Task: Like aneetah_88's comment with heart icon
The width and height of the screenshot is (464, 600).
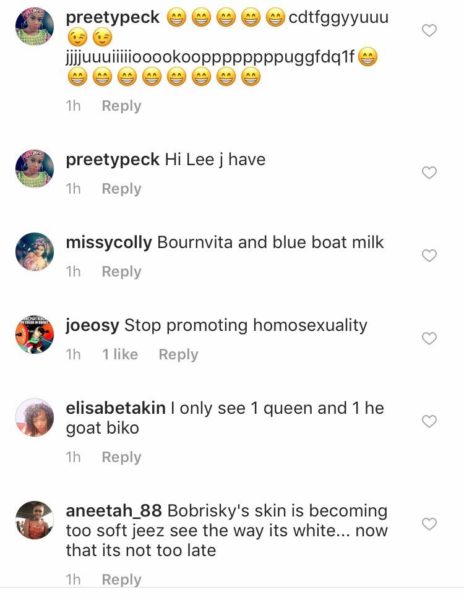Action: [x=429, y=524]
